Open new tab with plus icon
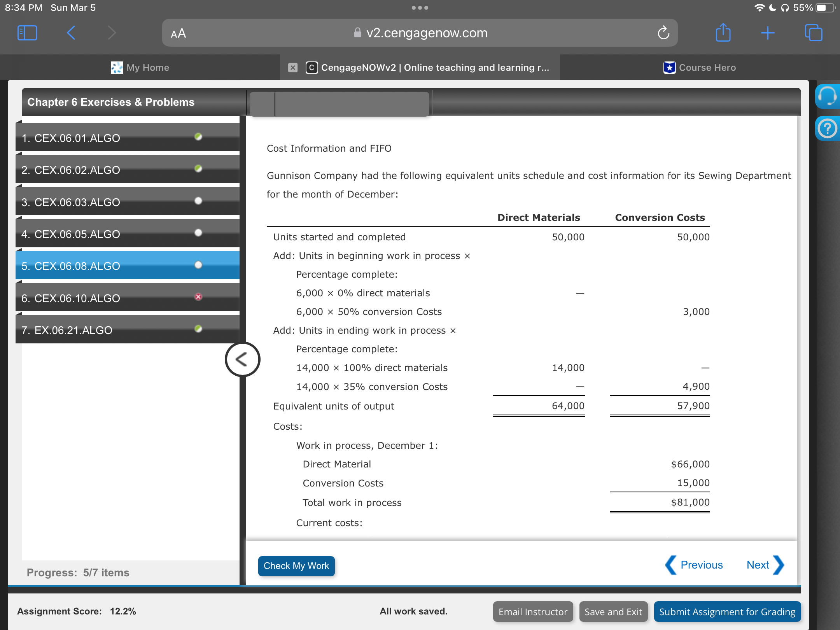 768,33
